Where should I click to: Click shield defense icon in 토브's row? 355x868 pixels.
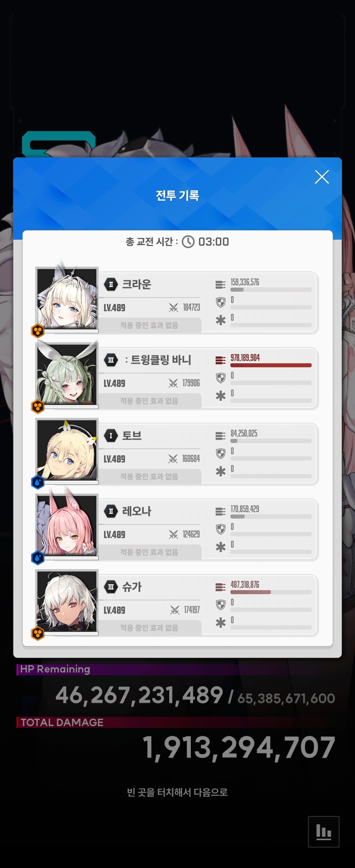220,453
